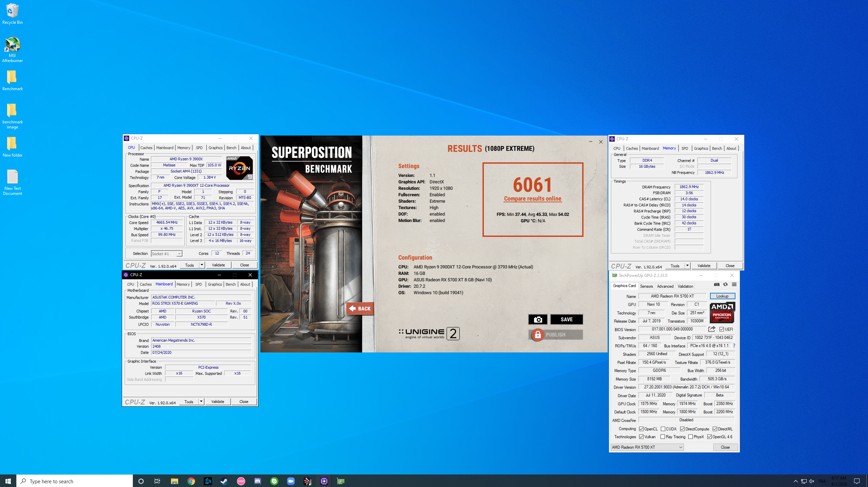The width and height of the screenshot is (868, 487).
Task: Click the Superposition camera screenshot button
Action: 538,319
